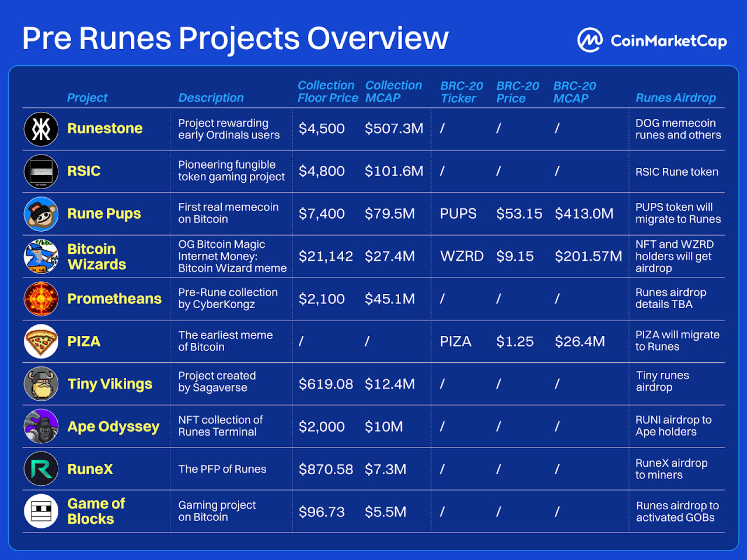
Task: Click the BRC-20 Ticker column header
Action: (x=462, y=92)
